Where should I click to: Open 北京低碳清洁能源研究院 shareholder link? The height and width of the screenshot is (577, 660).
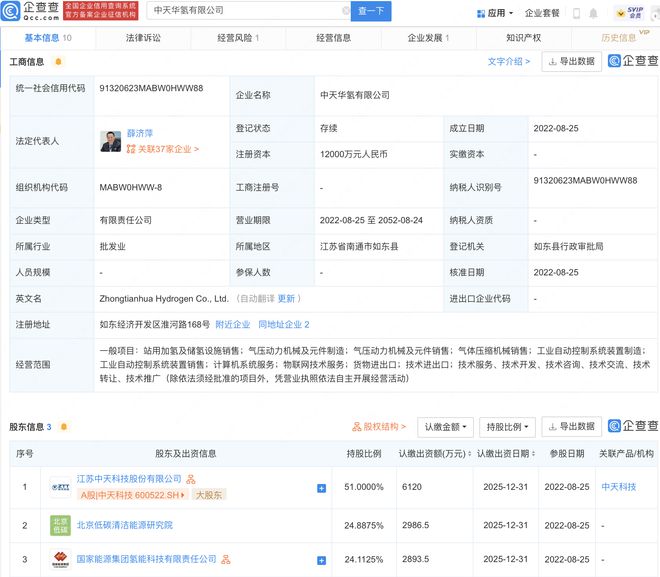[x=125, y=525]
